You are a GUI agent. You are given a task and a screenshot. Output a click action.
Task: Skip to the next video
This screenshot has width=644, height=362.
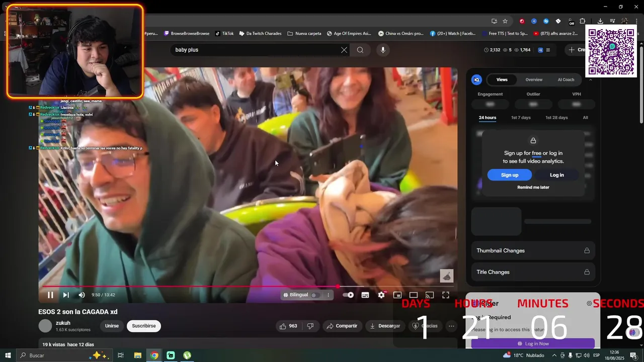(66, 295)
